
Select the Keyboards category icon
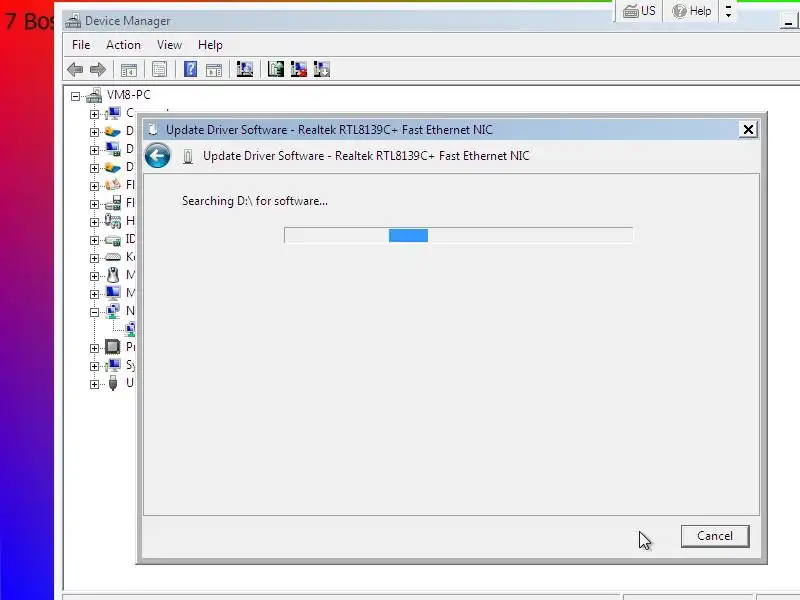113,257
